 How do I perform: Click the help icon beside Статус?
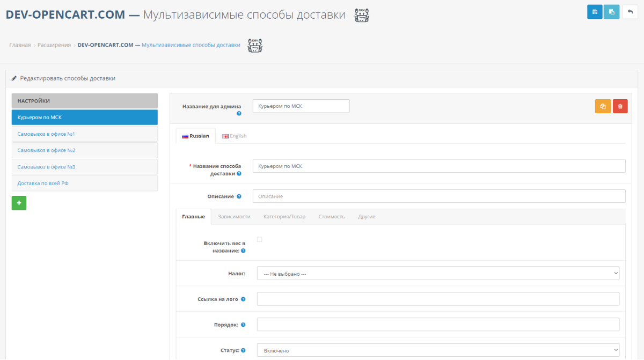click(x=243, y=350)
